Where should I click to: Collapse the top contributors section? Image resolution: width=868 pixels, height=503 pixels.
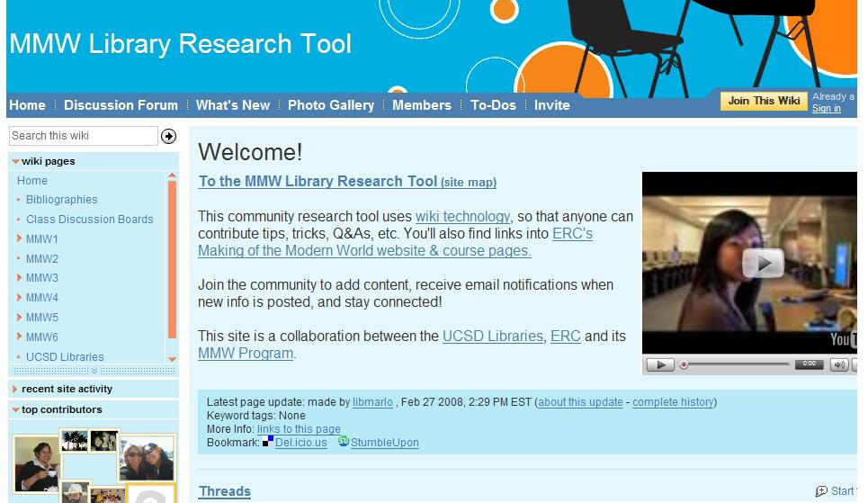[15, 409]
